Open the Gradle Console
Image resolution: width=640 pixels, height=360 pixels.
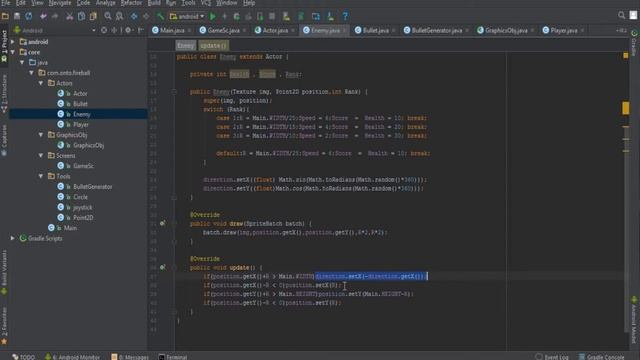click(602, 357)
